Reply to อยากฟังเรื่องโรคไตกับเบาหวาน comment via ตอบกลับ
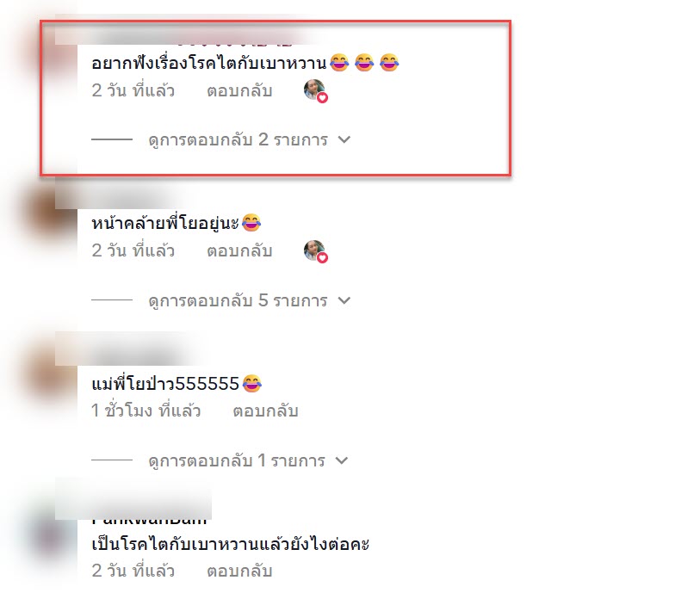The width and height of the screenshot is (700, 605). click(239, 91)
